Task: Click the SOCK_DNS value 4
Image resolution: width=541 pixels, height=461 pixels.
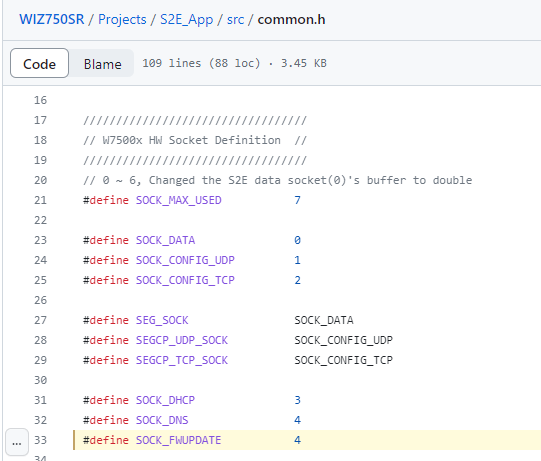Action: 297,421
